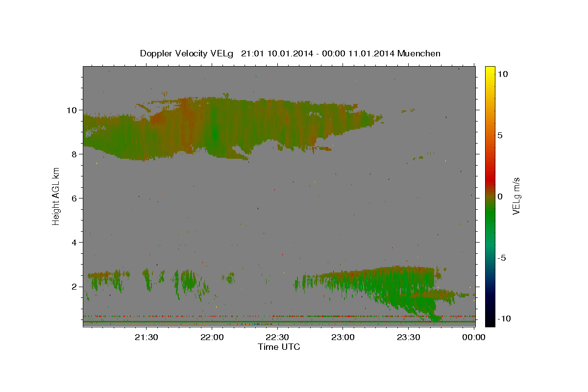Viewport: 588px width, 392px height.
Task: Click the '00:00' time axis label
Action: tap(474, 337)
